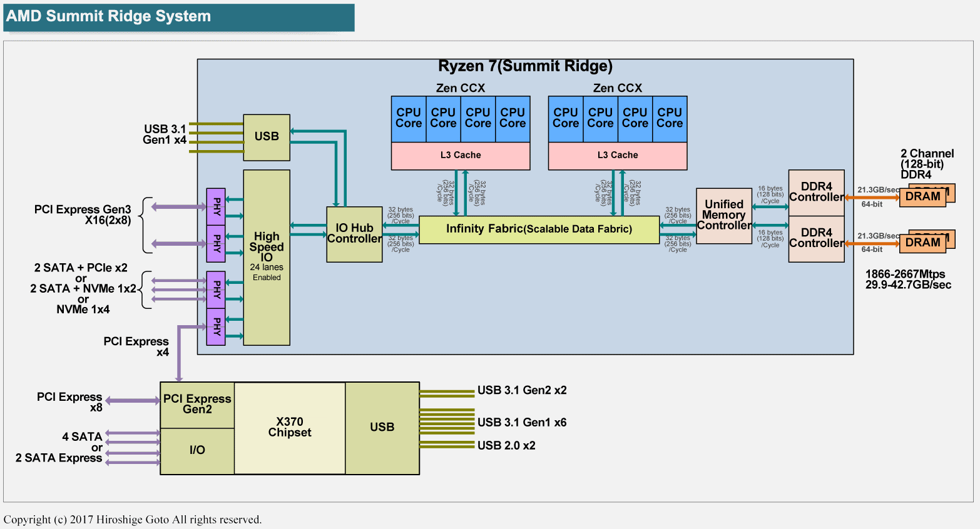Click the first CPU Core in the left Zen CCX
980x529 pixels.
(409, 119)
